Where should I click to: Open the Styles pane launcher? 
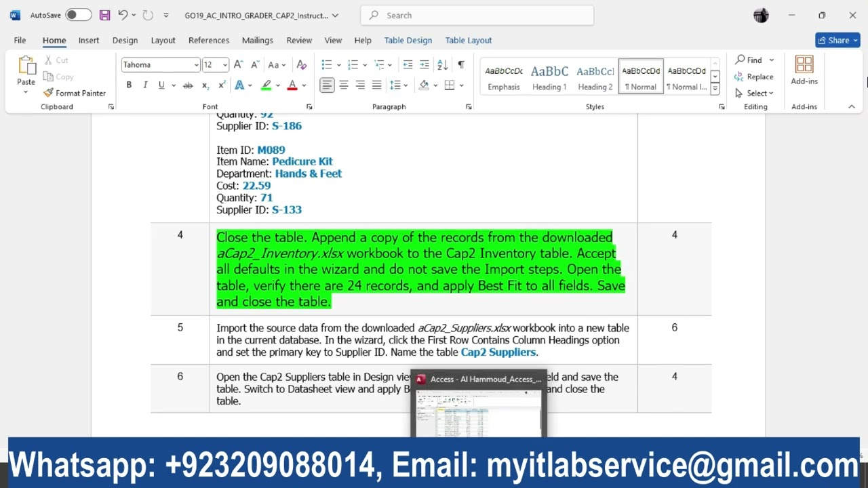click(722, 107)
